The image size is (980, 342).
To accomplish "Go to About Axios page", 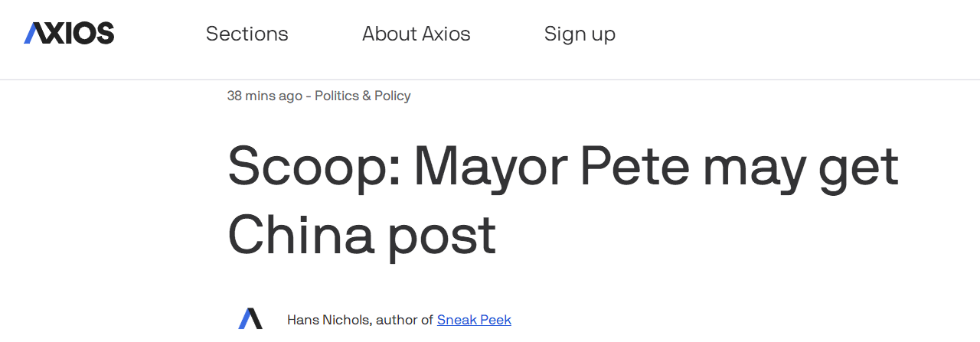I will point(416,34).
